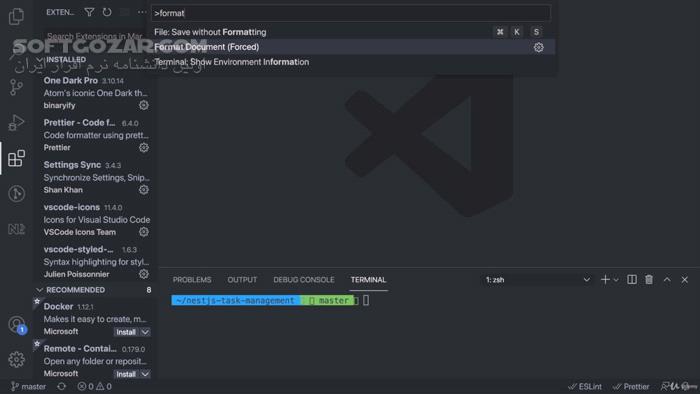
Task: Run File: Save without Formatting command
Action: coord(353,32)
